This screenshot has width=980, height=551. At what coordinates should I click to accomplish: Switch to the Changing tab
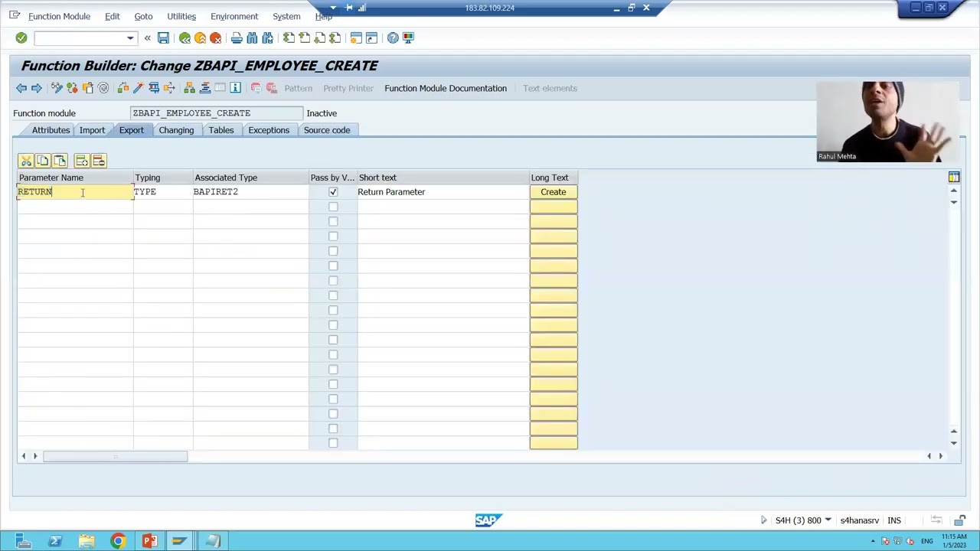click(x=176, y=130)
